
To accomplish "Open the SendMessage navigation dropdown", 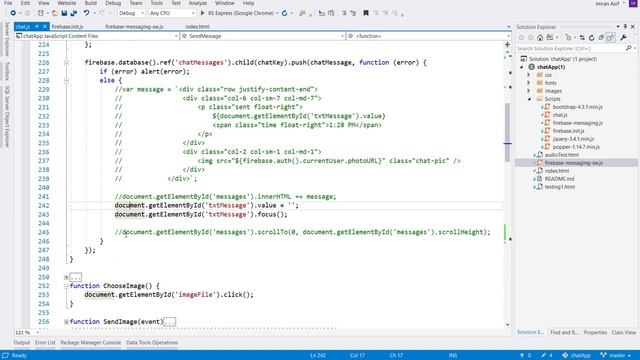I will coord(263,36).
